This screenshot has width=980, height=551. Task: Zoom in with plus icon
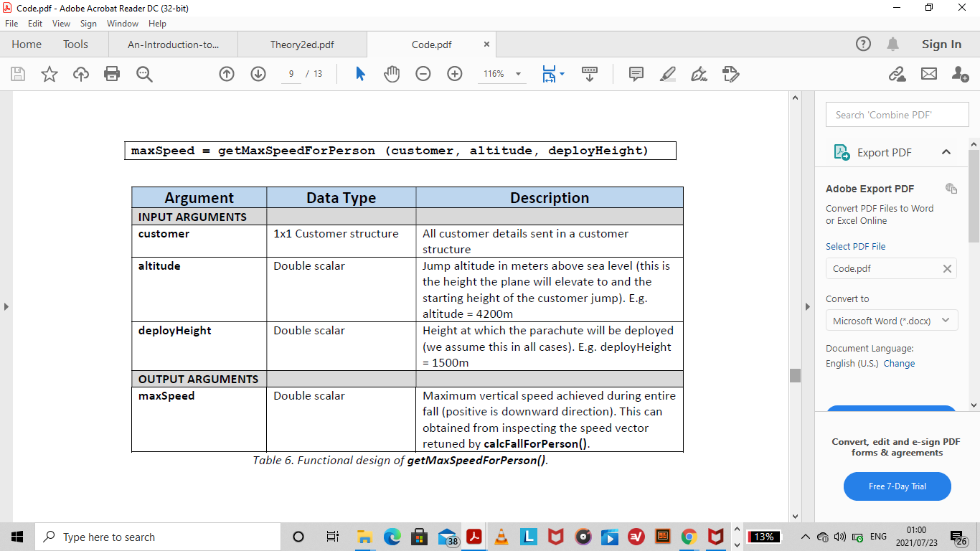coord(455,74)
